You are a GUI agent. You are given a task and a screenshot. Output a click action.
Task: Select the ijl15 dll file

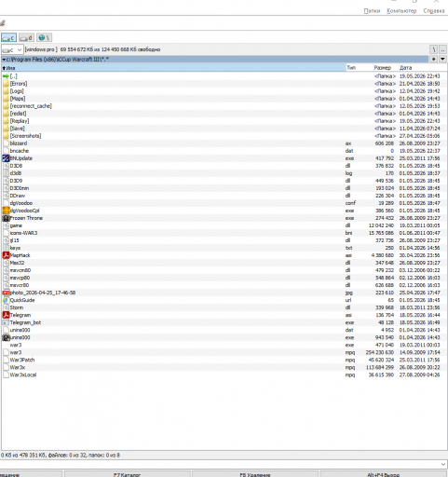tap(224, 240)
